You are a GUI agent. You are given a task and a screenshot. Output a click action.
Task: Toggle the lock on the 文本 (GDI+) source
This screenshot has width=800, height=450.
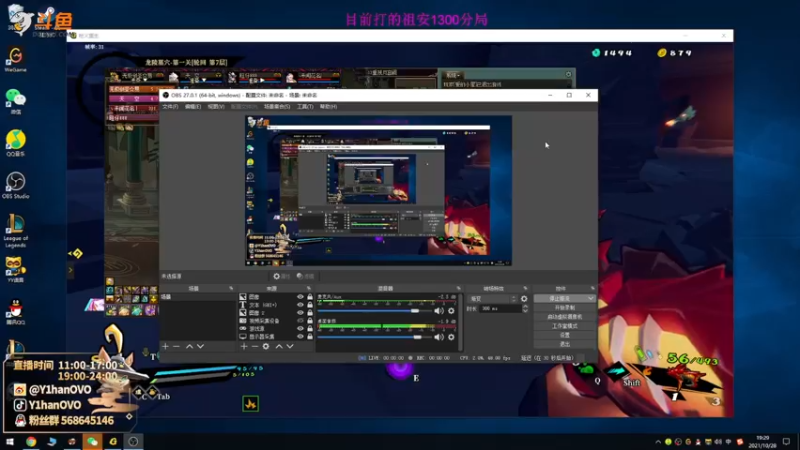[x=310, y=305]
